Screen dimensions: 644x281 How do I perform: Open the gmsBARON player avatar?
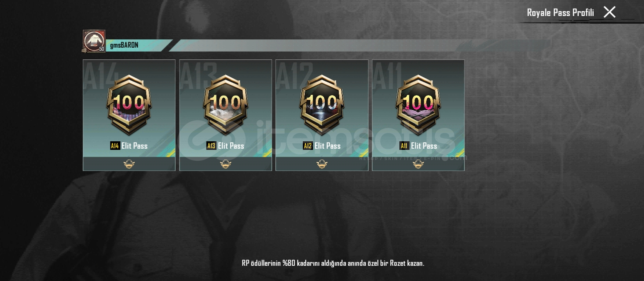[x=94, y=41]
